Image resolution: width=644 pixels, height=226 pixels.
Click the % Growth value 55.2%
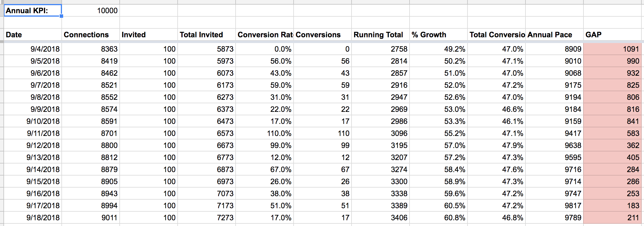439,133
